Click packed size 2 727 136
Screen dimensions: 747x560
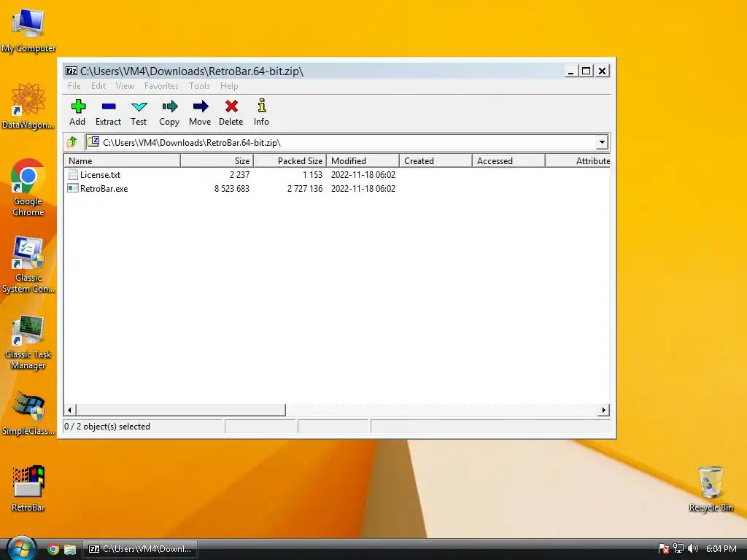pyautogui.click(x=305, y=189)
